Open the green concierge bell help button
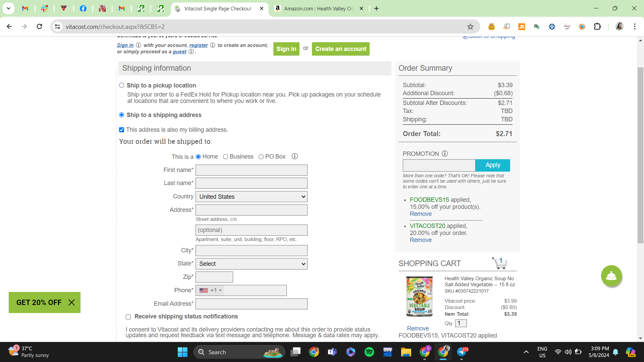644x362 pixels. click(x=611, y=276)
